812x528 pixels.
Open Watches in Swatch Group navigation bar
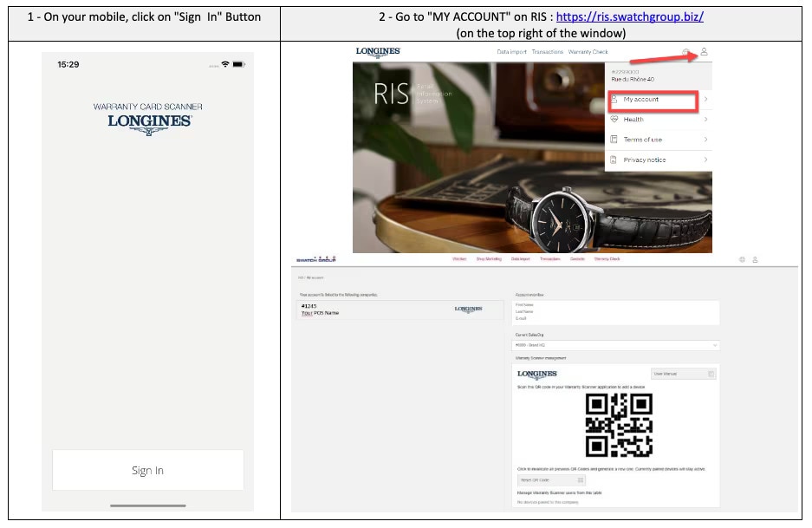pyautogui.click(x=459, y=259)
